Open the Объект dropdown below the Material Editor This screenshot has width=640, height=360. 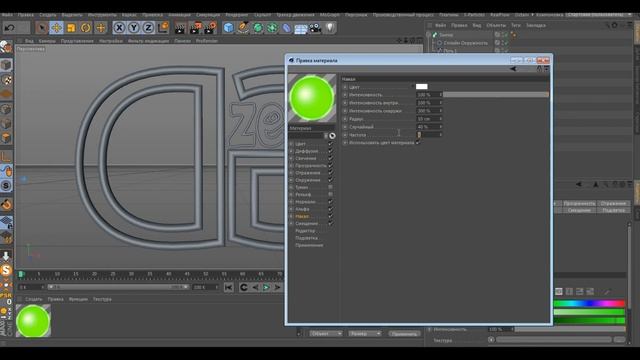pos(326,333)
